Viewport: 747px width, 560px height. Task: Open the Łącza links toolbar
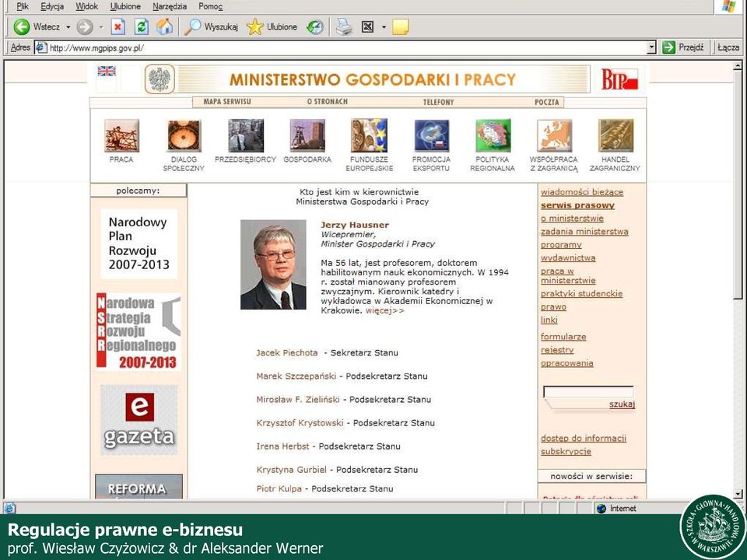728,47
